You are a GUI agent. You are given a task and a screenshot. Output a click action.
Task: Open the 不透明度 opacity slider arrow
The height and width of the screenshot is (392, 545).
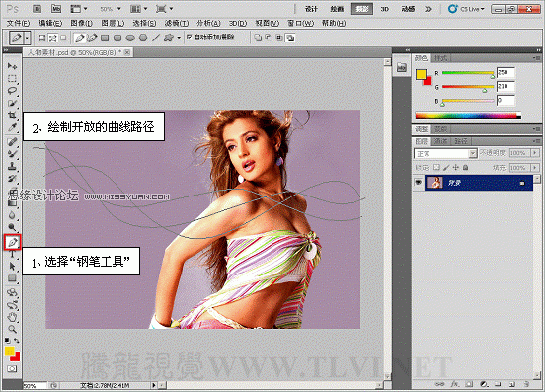(x=535, y=153)
